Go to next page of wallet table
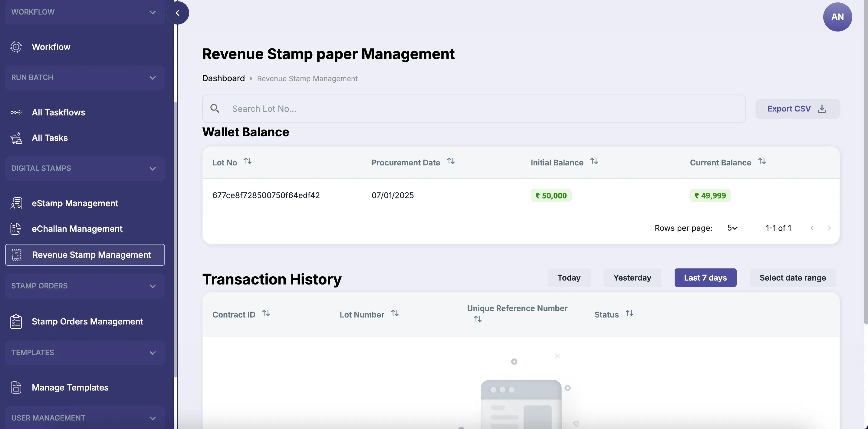 click(829, 228)
